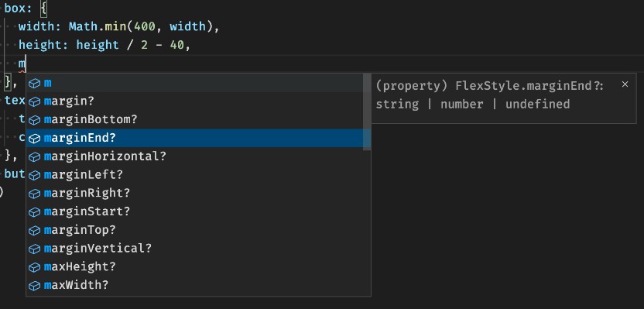
Task: Choose marginRight? from autocomplete list
Action: point(198,193)
